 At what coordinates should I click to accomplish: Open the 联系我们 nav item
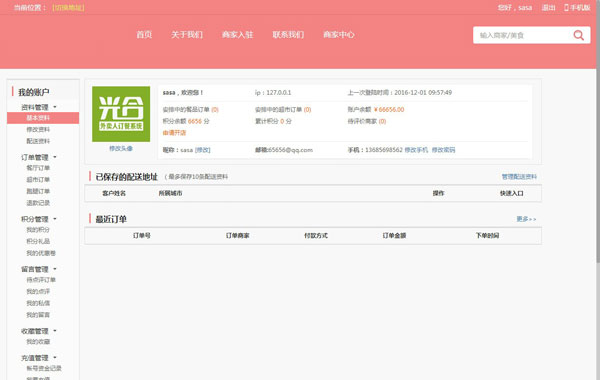(288, 35)
